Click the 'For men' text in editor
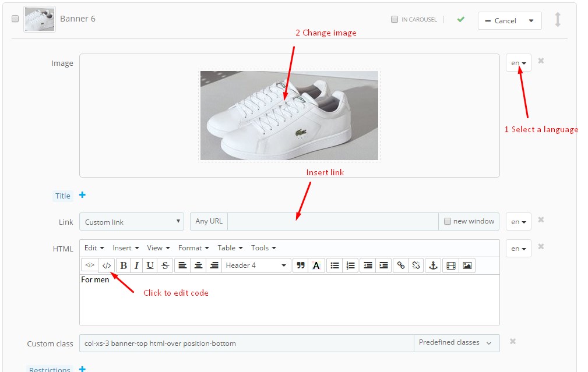This screenshot has width=588, height=372. click(95, 280)
